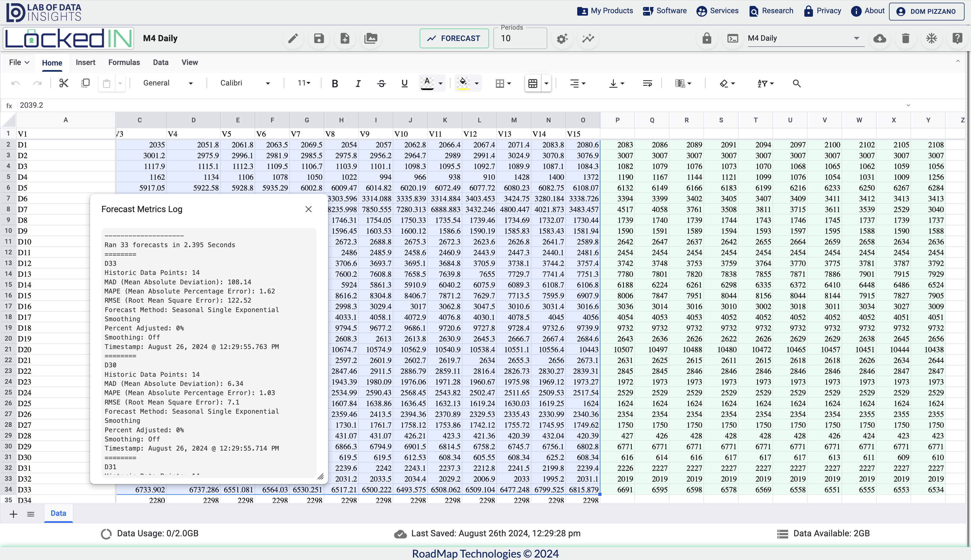Viewport: 971px width, 560px height.
Task: Click the wrap text icon
Action: 647,84
